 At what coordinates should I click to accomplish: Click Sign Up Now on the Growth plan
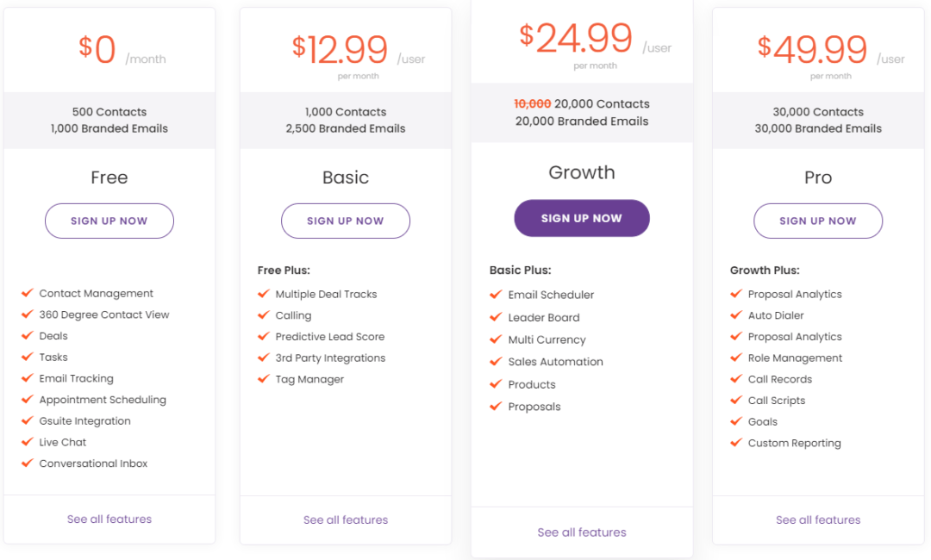click(x=581, y=218)
